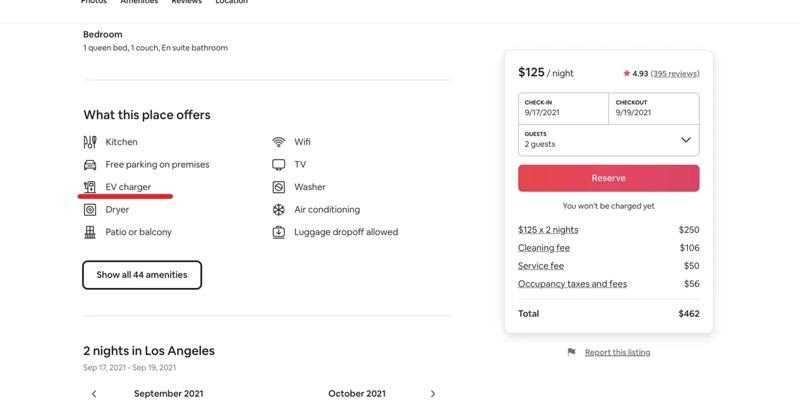Click the TV icon
This screenshot has height=400, width=800.
coord(279,165)
